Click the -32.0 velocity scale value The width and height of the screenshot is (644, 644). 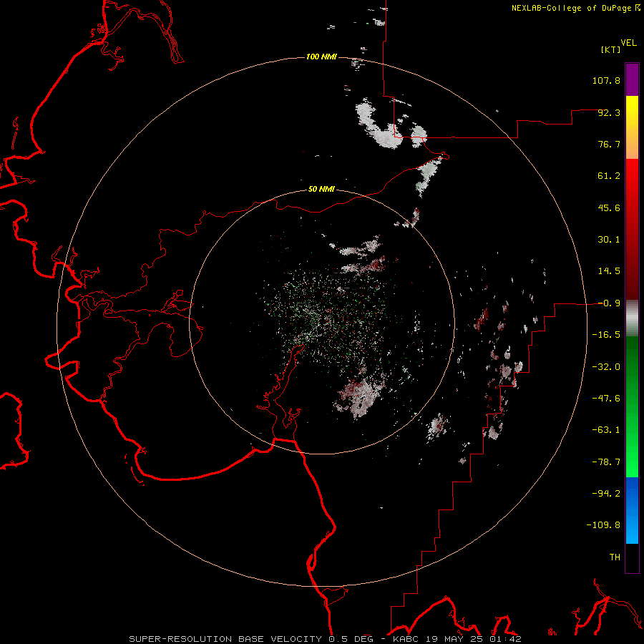(x=606, y=367)
